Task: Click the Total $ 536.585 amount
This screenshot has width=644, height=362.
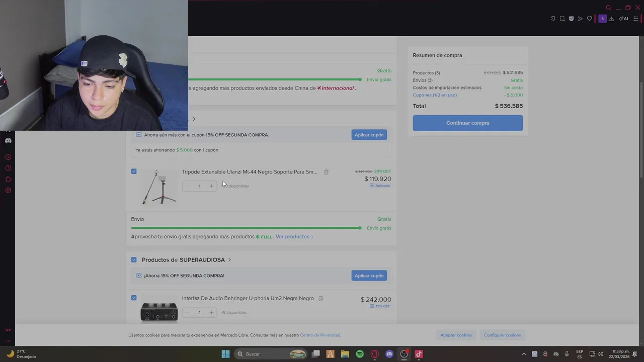Action: (509, 106)
